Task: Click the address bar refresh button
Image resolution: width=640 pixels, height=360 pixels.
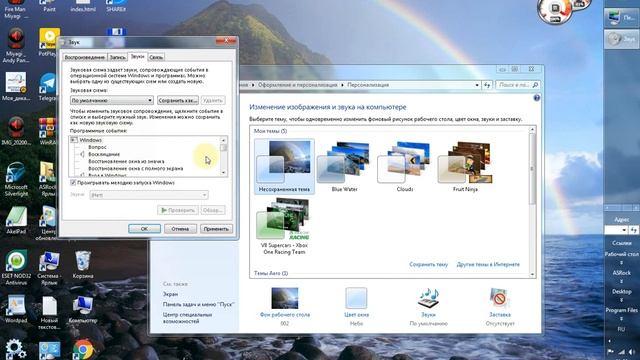Action: click(487, 85)
